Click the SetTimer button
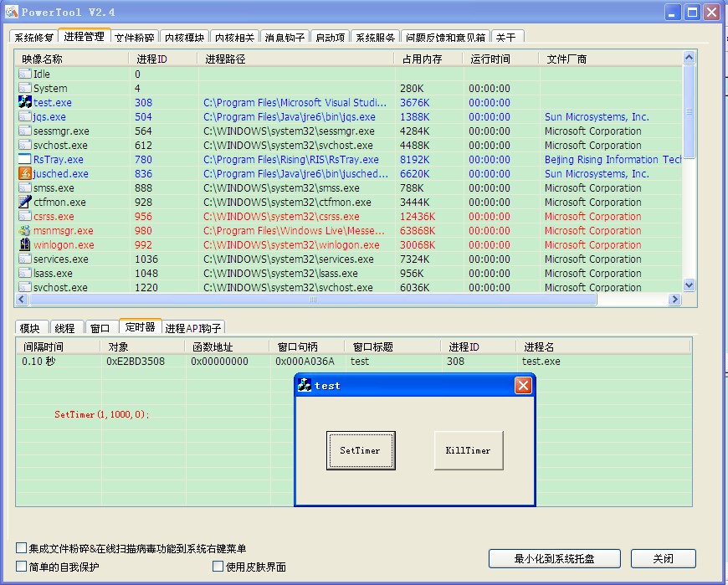 [x=361, y=450]
